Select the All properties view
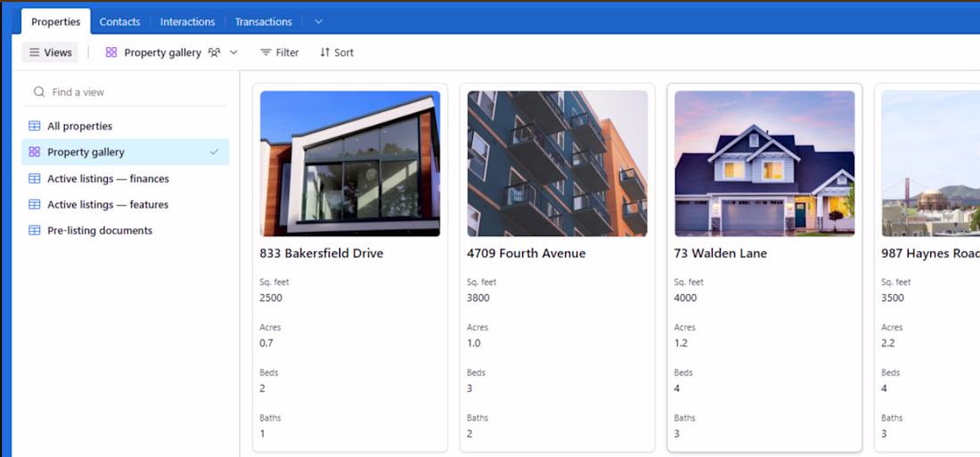 [126, 126]
